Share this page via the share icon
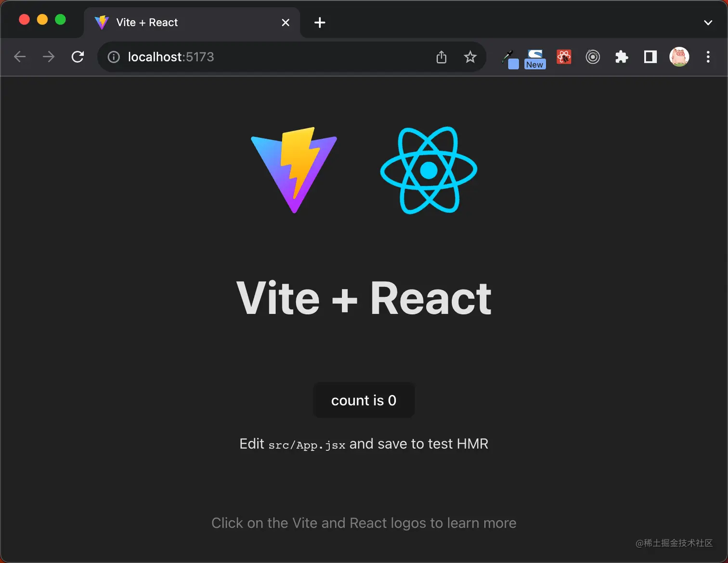The height and width of the screenshot is (563, 728). pos(442,57)
